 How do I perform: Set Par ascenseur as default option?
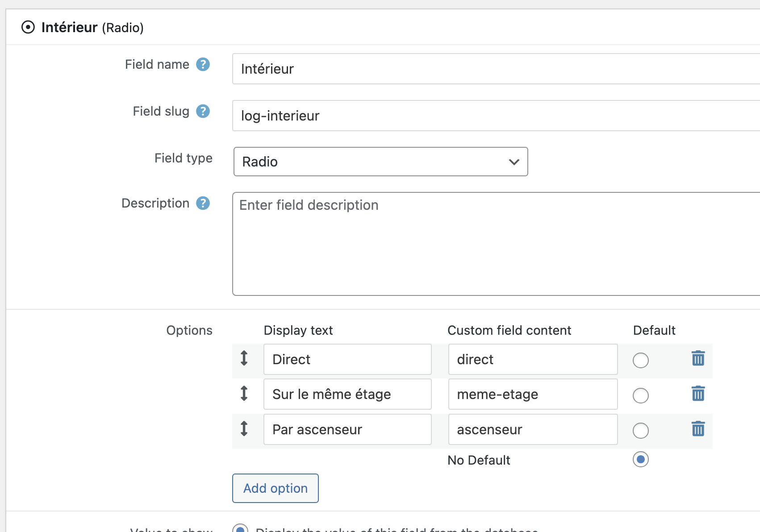point(640,431)
